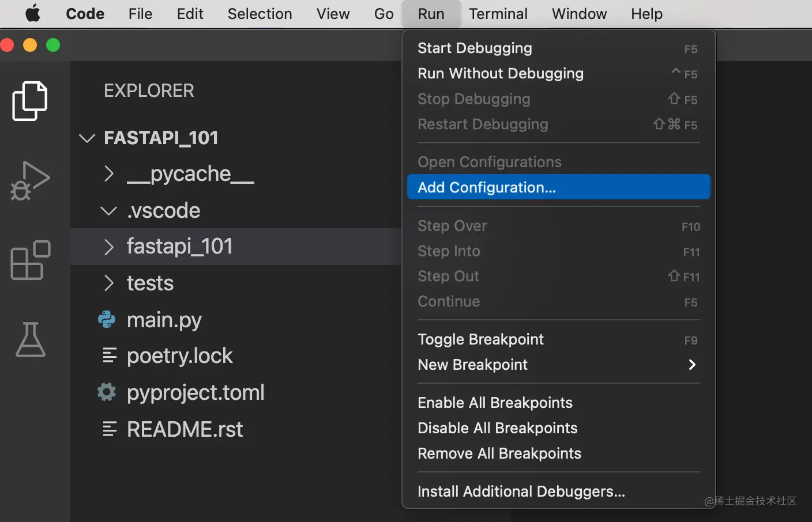Open the Extensions view icon
The height and width of the screenshot is (522, 812).
coord(30,260)
